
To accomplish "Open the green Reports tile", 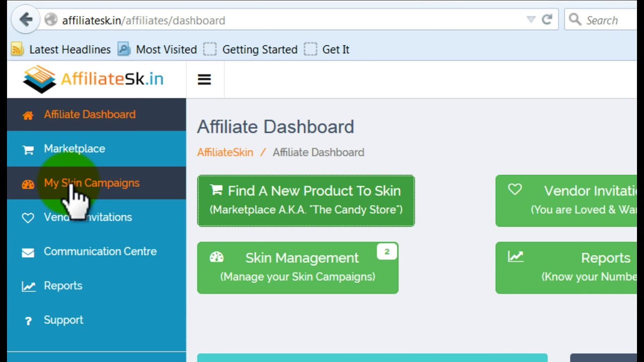I will click(566, 267).
